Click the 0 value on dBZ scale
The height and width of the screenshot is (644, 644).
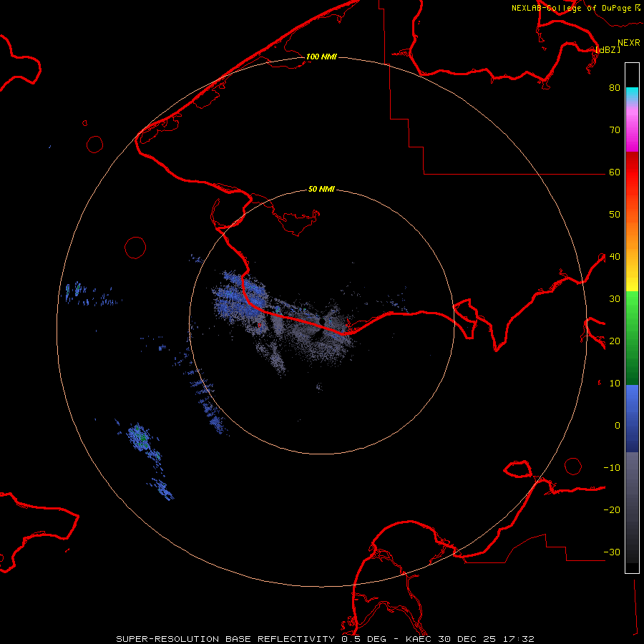[x=618, y=426]
